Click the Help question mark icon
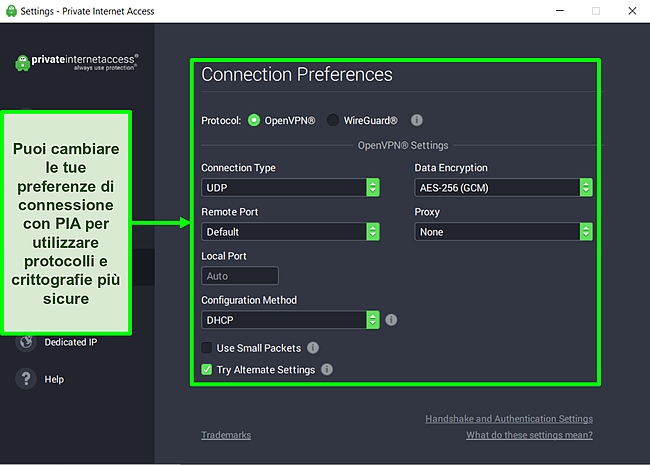This screenshot has width=650, height=465. coord(26,379)
